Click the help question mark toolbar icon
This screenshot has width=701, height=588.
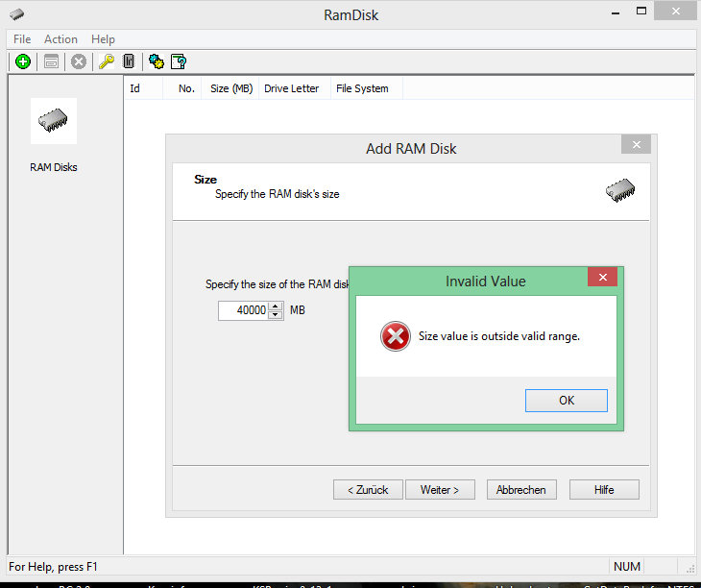point(179,61)
